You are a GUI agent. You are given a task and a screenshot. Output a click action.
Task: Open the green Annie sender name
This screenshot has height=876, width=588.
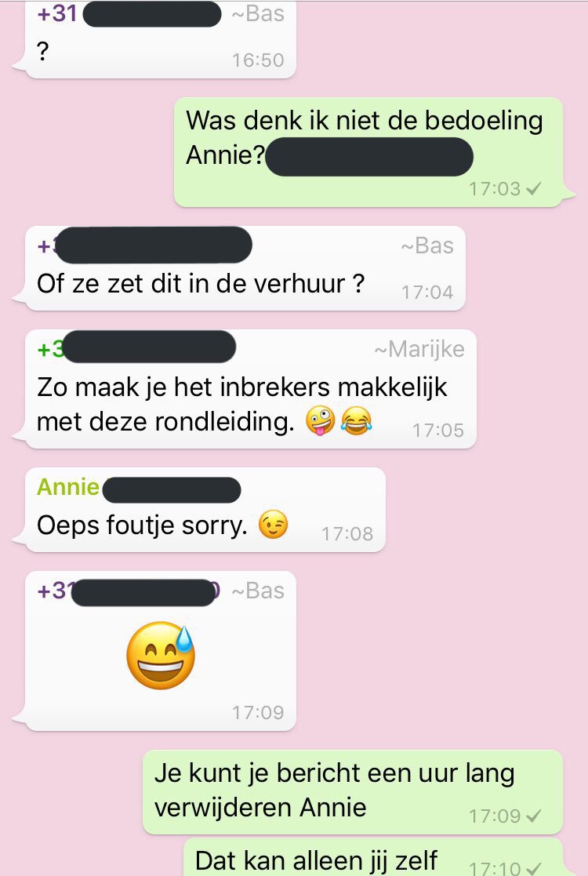point(68,487)
